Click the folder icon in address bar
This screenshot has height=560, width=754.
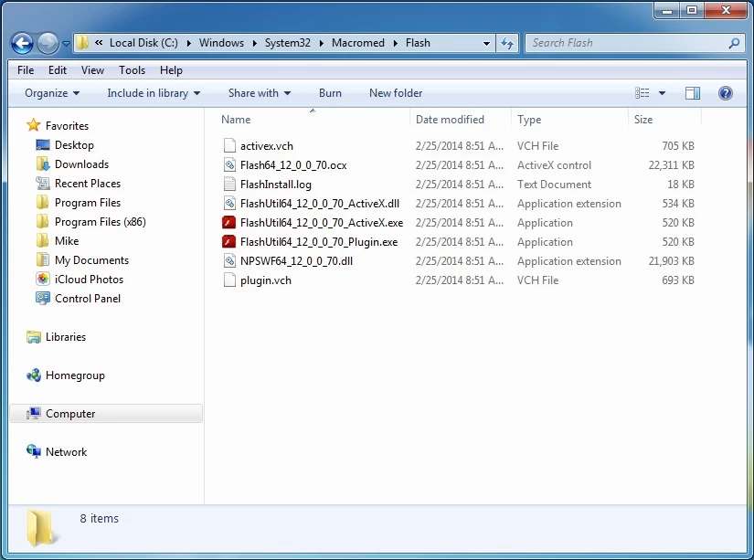coord(82,42)
